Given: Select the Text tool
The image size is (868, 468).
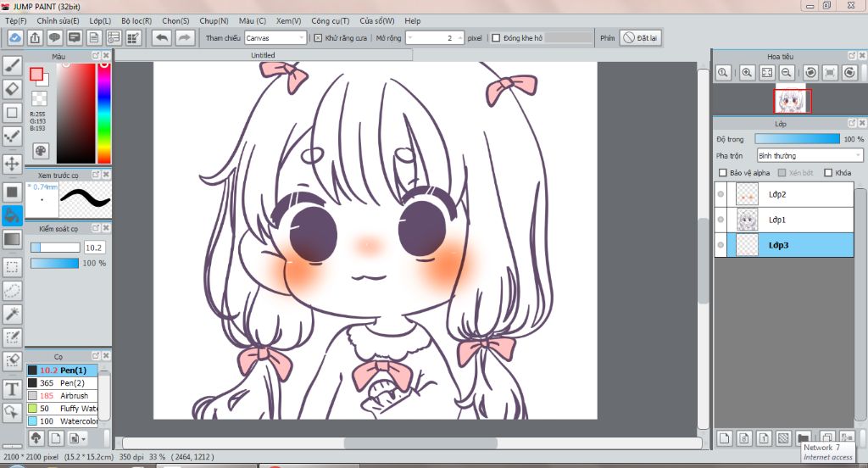Looking at the screenshot, I should [x=12, y=389].
